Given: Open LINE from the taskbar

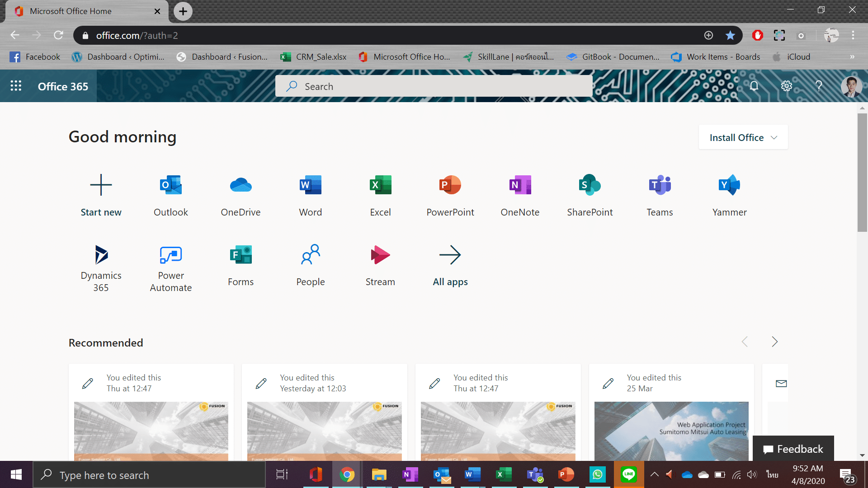Looking at the screenshot, I should tap(628, 474).
